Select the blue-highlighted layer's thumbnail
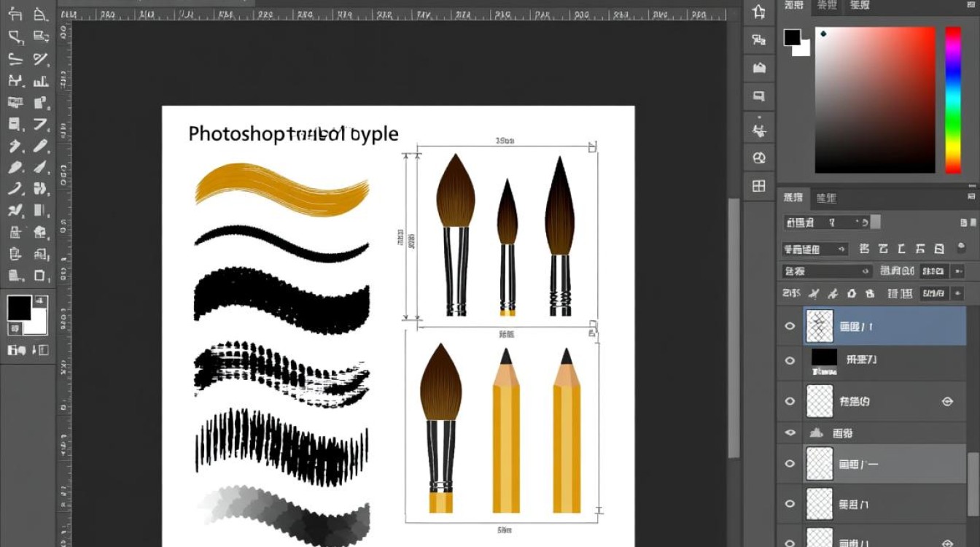The width and height of the screenshot is (980, 547). (819, 326)
